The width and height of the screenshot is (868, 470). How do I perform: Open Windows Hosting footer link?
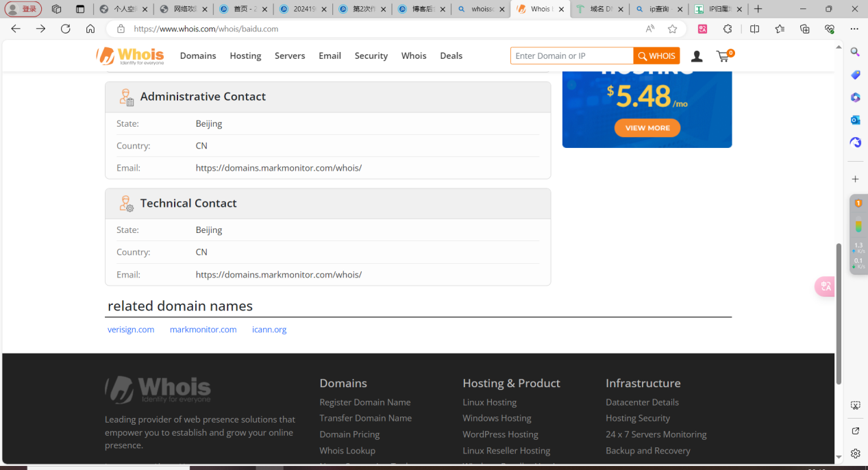(497, 418)
